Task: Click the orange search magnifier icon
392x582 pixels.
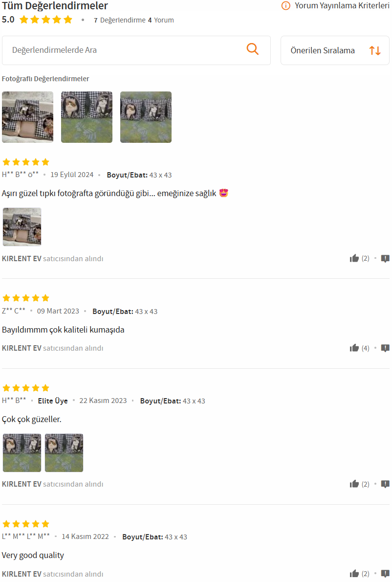Action: (253, 49)
